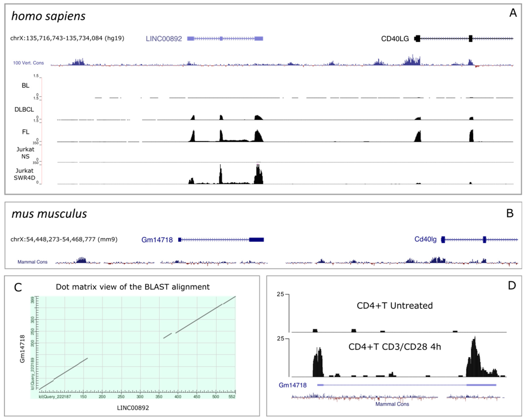Click the Jurkat SWR4D track label

[24, 174]
